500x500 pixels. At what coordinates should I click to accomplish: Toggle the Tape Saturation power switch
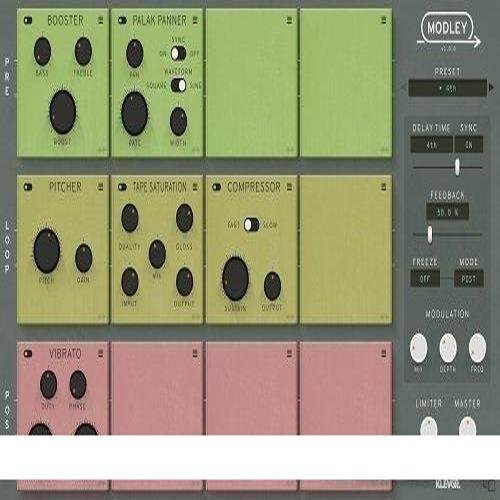click(122, 187)
